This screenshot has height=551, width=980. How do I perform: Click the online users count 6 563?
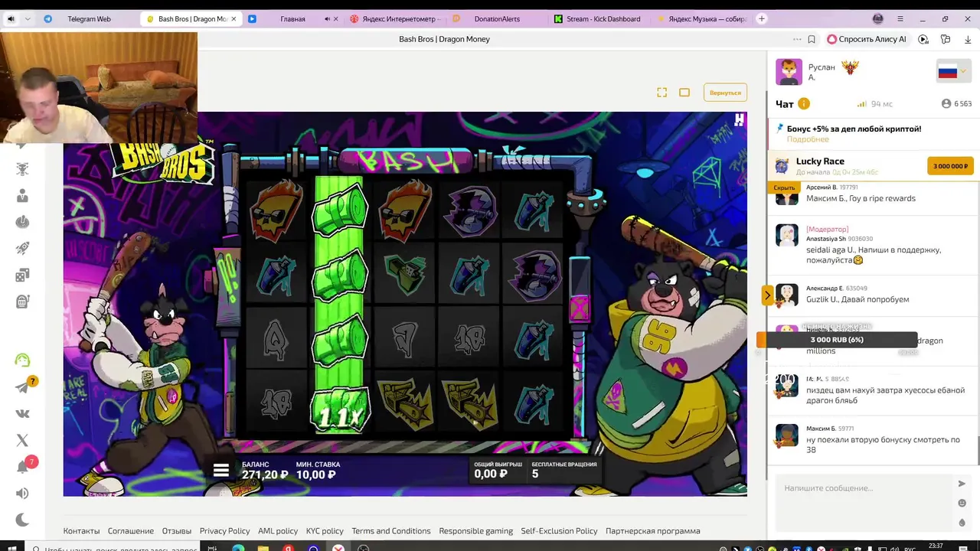tap(956, 104)
